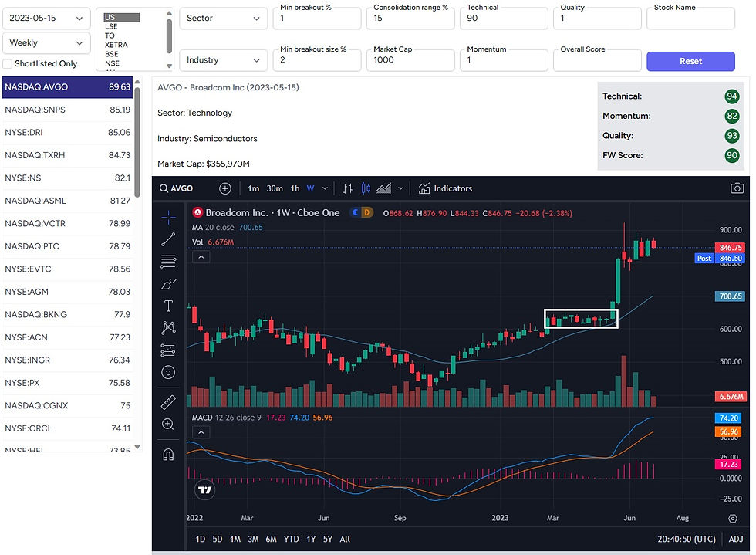Switch chart to 1h interval
The height and width of the screenshot is (555, 756).
point(295,188)
